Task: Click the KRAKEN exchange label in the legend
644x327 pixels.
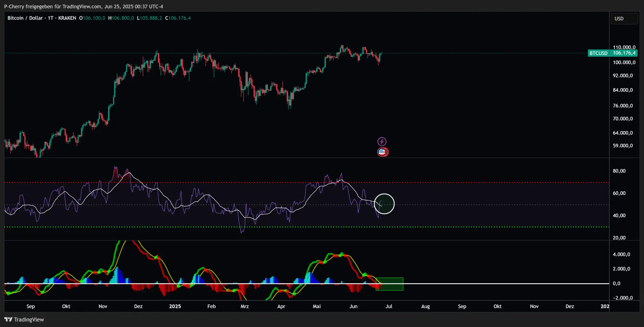Action: tap(67, 18)
